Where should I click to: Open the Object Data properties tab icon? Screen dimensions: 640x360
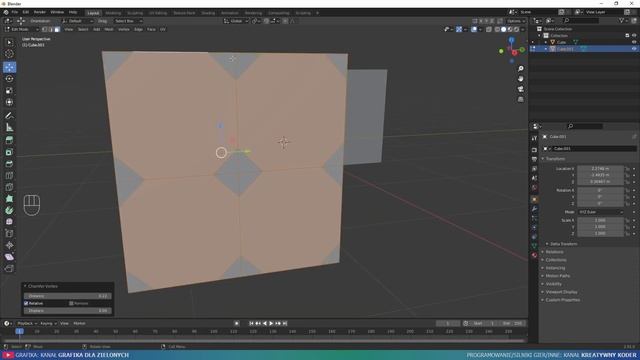(534, 246)
